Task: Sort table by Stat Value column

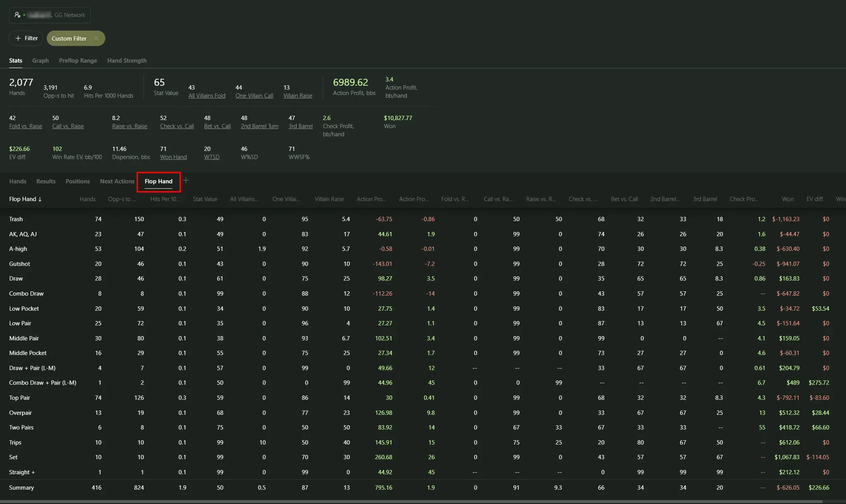Action: [x=205, y=199]
